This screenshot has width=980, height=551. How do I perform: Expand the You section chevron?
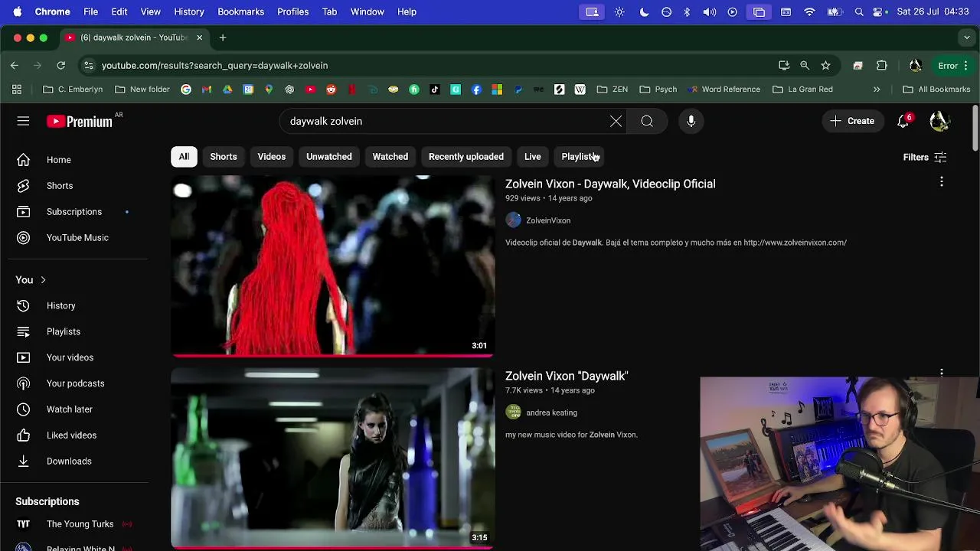[43, 280]
